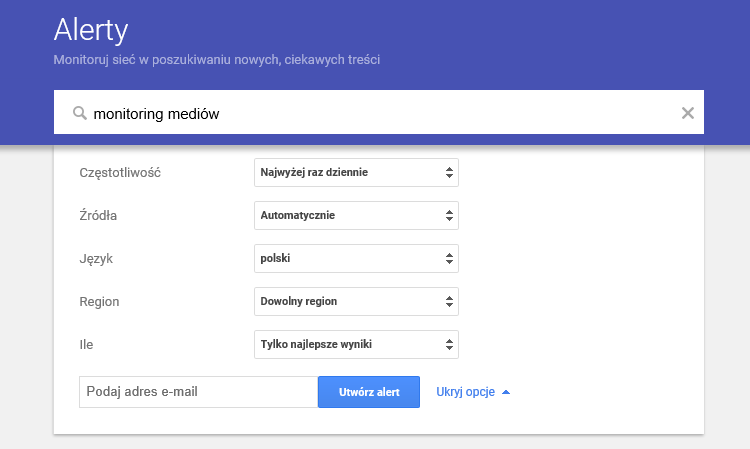Expand the "Dowolny region" selector
This screenshot has height=449, width=750.
tap(356, 302)
